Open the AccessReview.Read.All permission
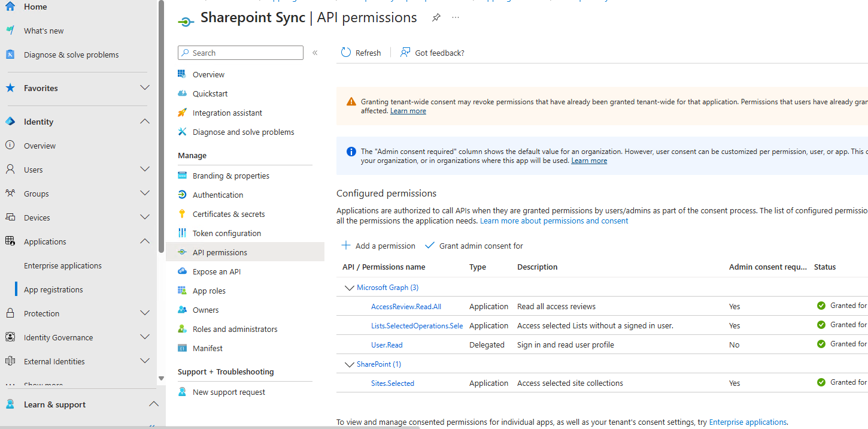The height and width of the screenshot is (429, 868). click(406, 307)
